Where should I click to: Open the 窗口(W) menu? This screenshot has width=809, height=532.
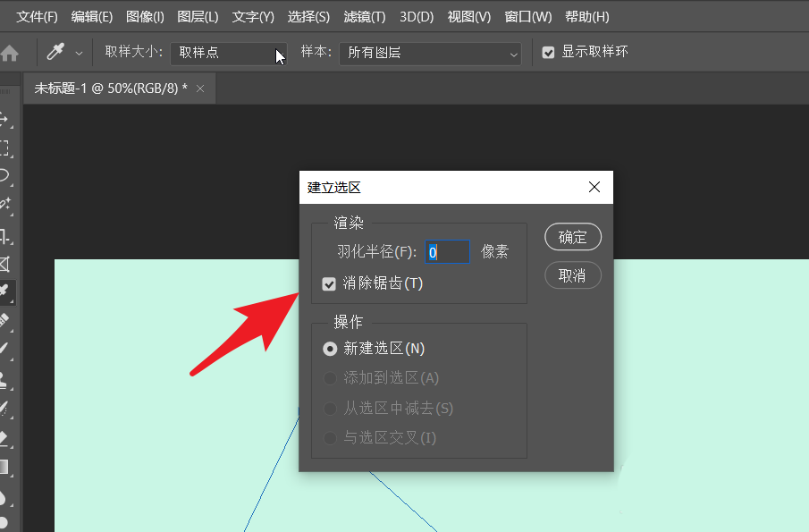pyautogui.click(x=527, y=17)
